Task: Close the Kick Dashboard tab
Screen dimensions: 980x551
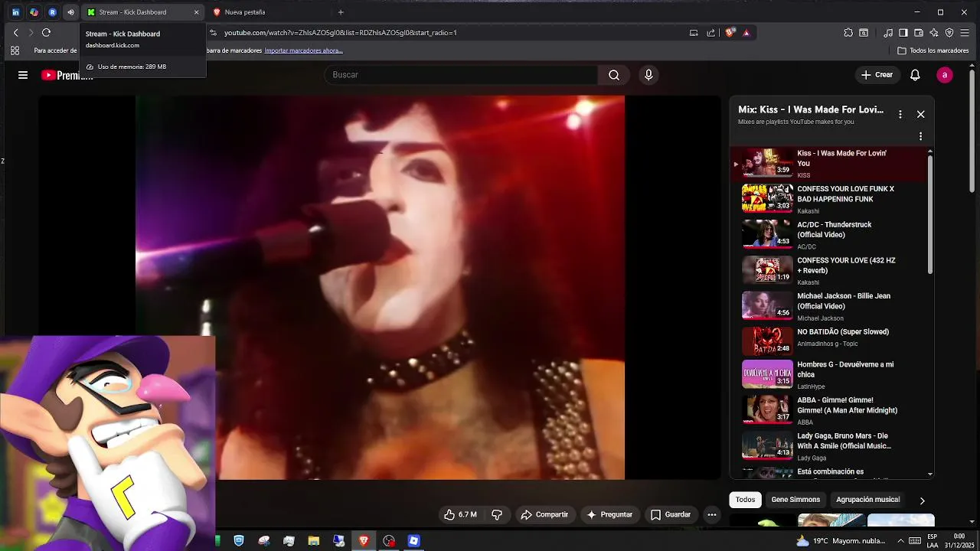Action: click(x=196, y=12)
